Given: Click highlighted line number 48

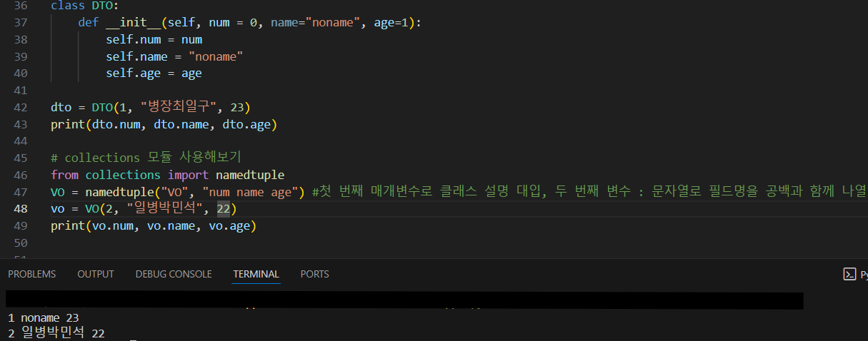Looking at the screenshot, I should (x=20, y=209).
